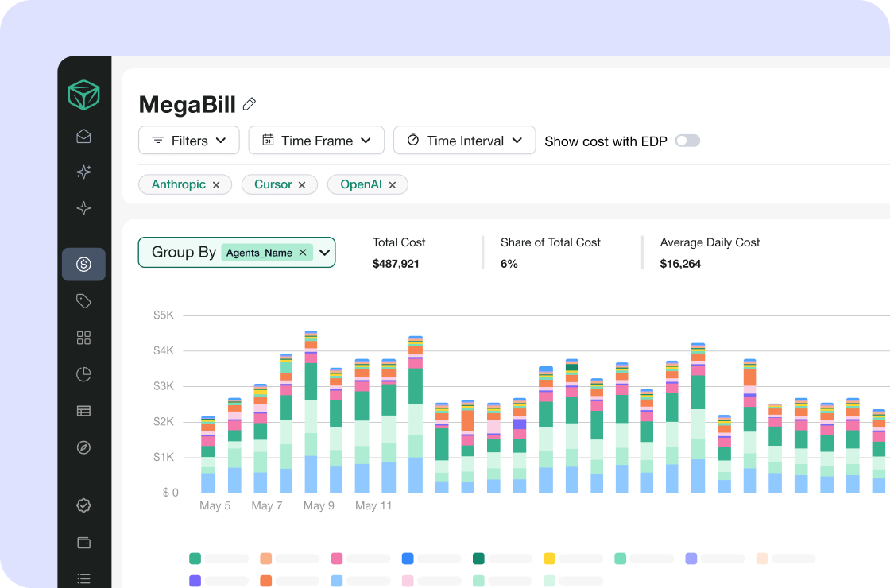Click the tallest bar near May 9

point(311,412)
